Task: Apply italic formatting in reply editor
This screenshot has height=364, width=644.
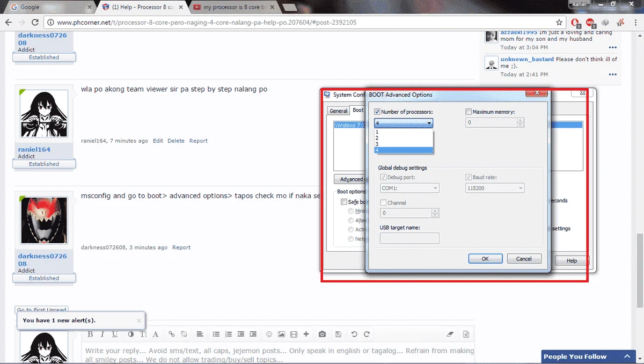Action: pos(103,334)
